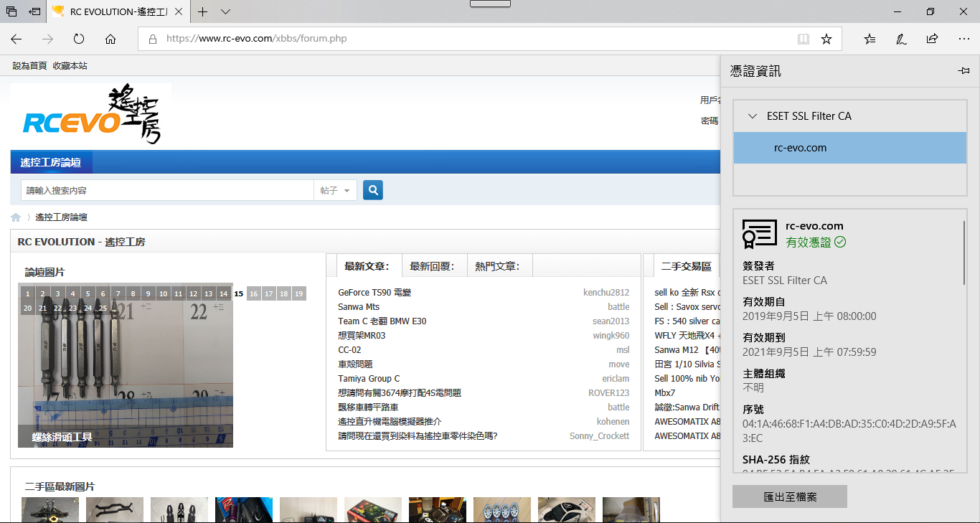Open the 遙控工房論壇 navigation tab
Image resolution: width=980 pixels, height=523 pixels.
coord(51,162)
